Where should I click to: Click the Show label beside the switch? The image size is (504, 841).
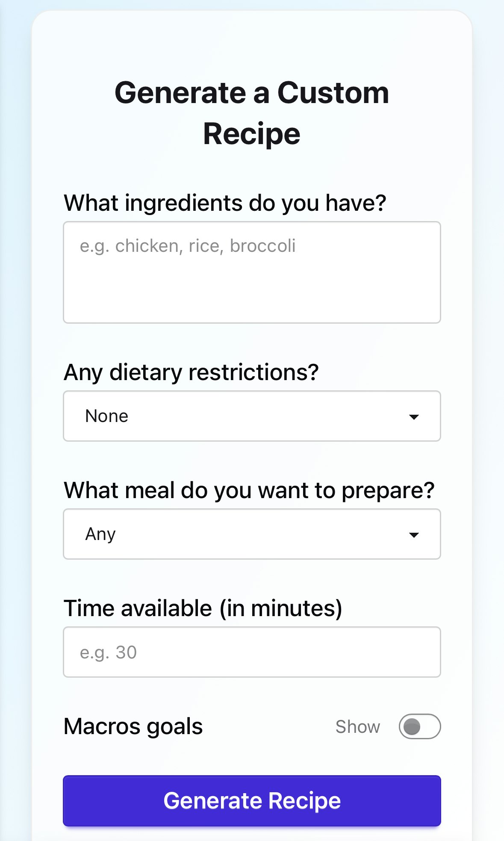358,727
